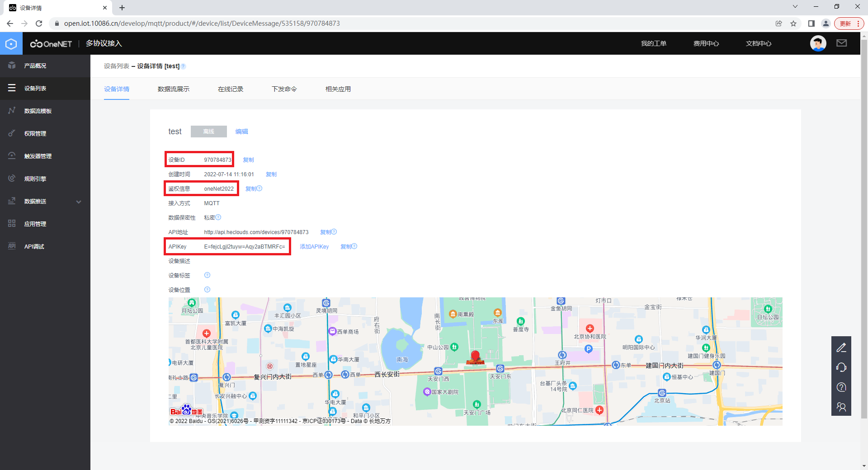
Task: Click the help icon next to 设备标签
Action: click(207, 275)
